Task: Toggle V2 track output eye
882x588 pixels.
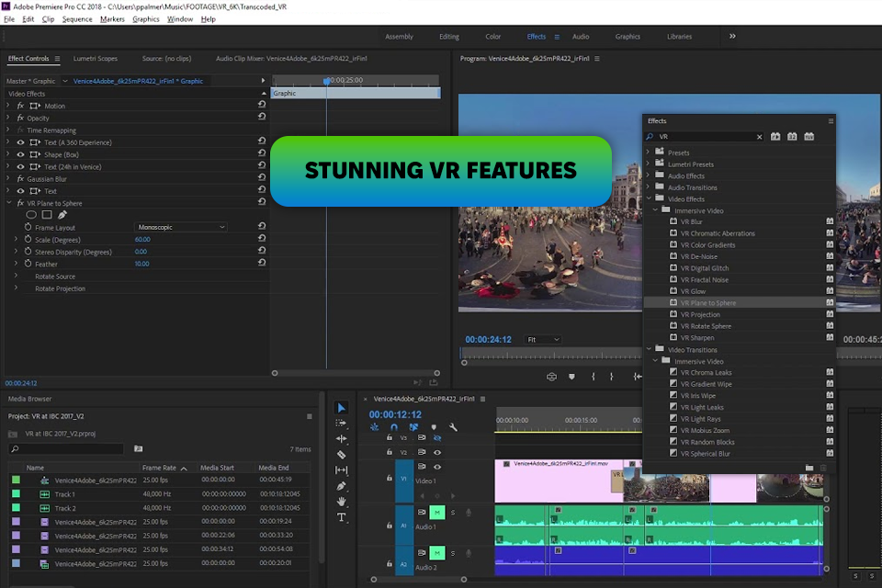Action: (437, 452)
